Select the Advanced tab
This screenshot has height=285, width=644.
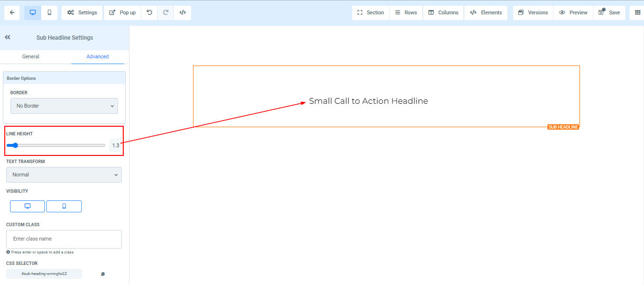click(97, 56)
